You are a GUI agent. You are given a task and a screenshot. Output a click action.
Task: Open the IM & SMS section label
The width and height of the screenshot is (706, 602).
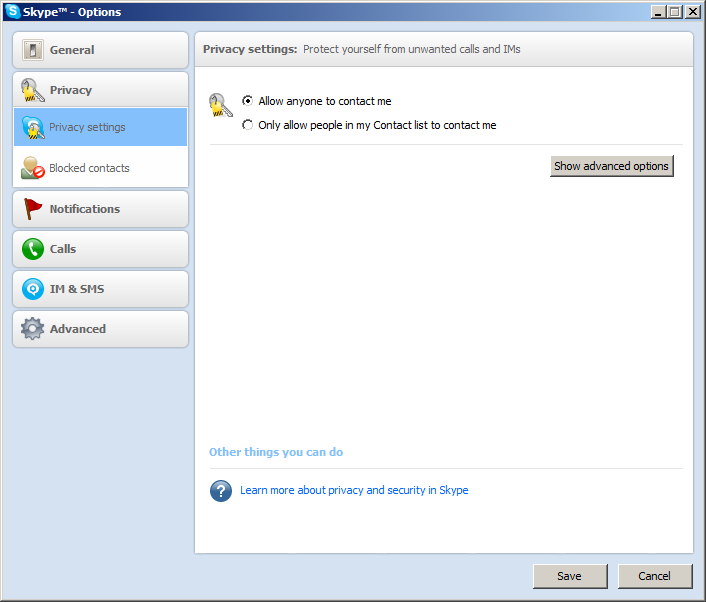coord(77,289)
